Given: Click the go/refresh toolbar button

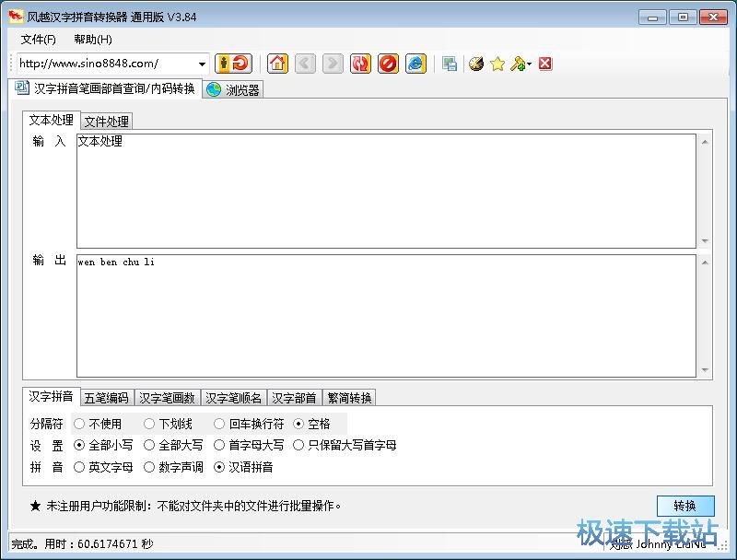Looking at the screenshot, I should click(233, 64).
